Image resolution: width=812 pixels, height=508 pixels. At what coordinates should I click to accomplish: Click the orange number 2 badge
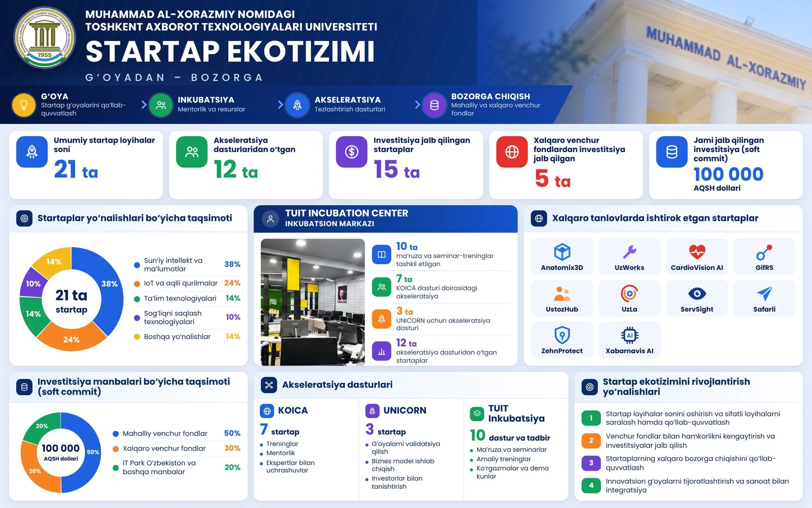point(591,441)
